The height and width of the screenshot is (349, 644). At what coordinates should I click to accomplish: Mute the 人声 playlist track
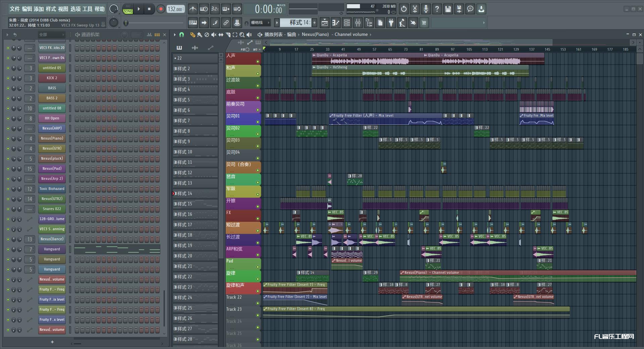[x=258, y=62]
